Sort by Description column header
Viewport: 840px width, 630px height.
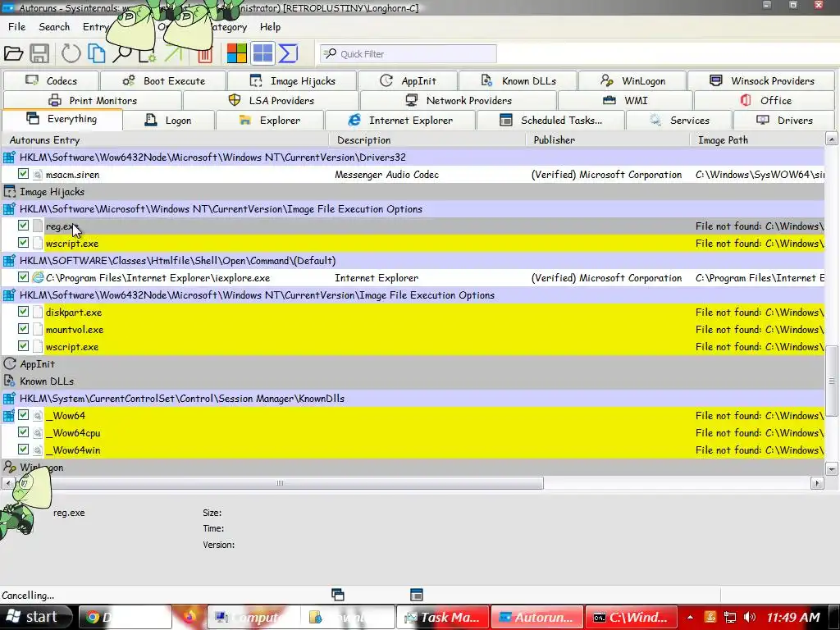(x=427, y=139)
